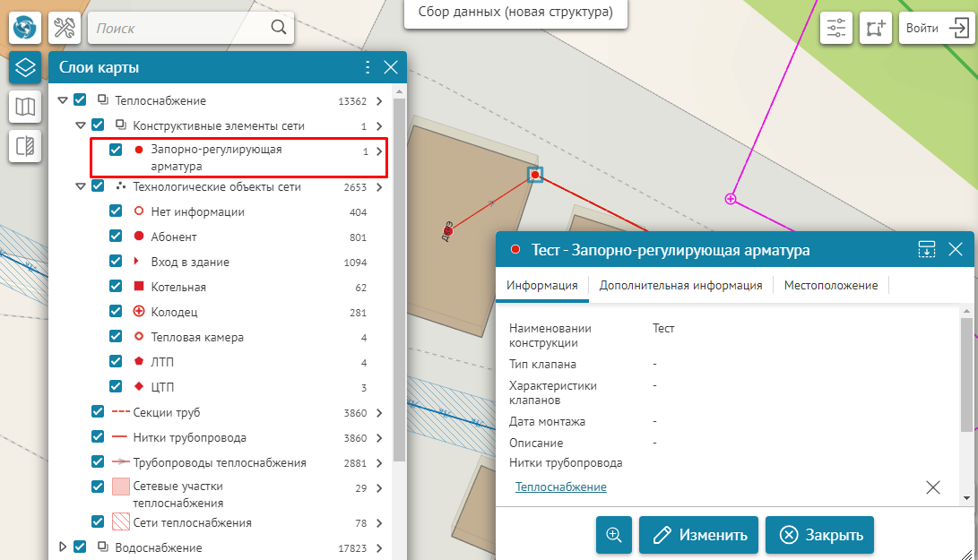978x560 pixels.
Task: Expand the Водоснабжение layer group
Action: (x=63, y=547)
